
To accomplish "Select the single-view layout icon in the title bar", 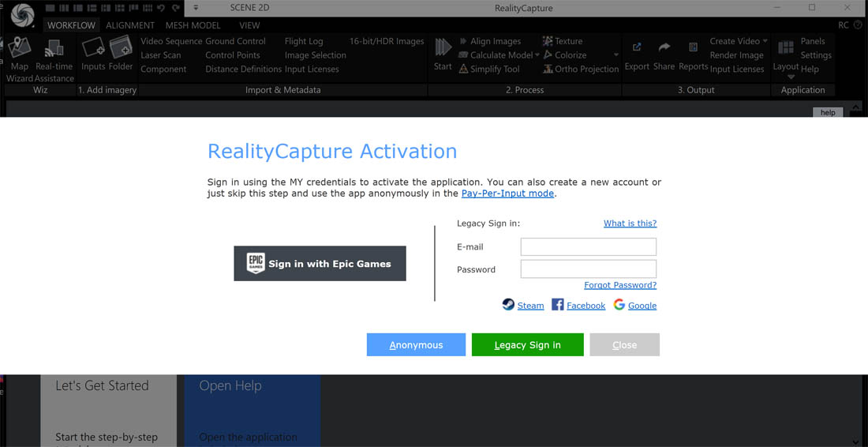I will point(50,8).
